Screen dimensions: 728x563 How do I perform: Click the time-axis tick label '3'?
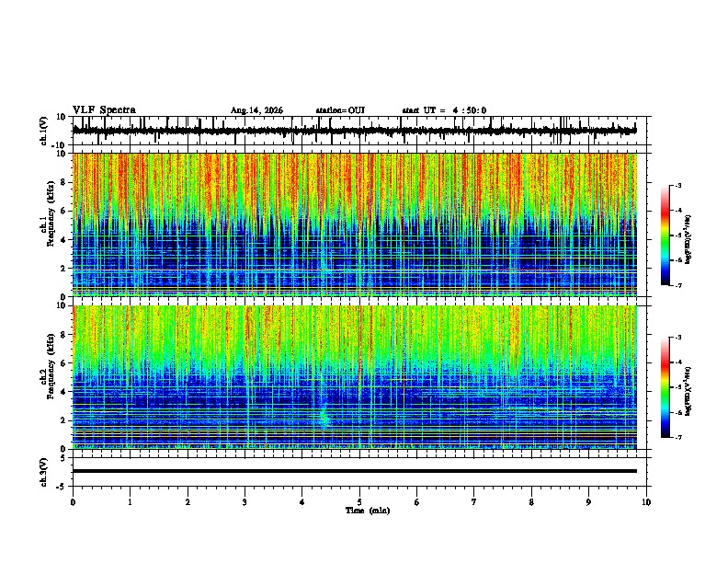pyautogui.click(x=245, y=502)
